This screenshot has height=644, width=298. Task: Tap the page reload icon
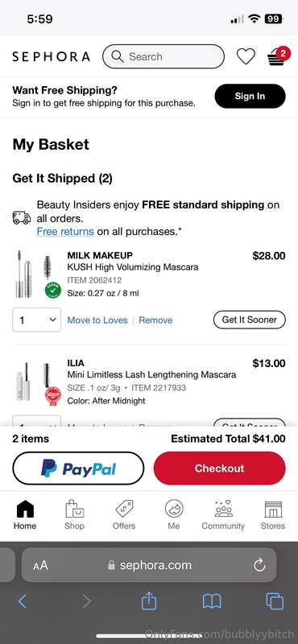259,565
